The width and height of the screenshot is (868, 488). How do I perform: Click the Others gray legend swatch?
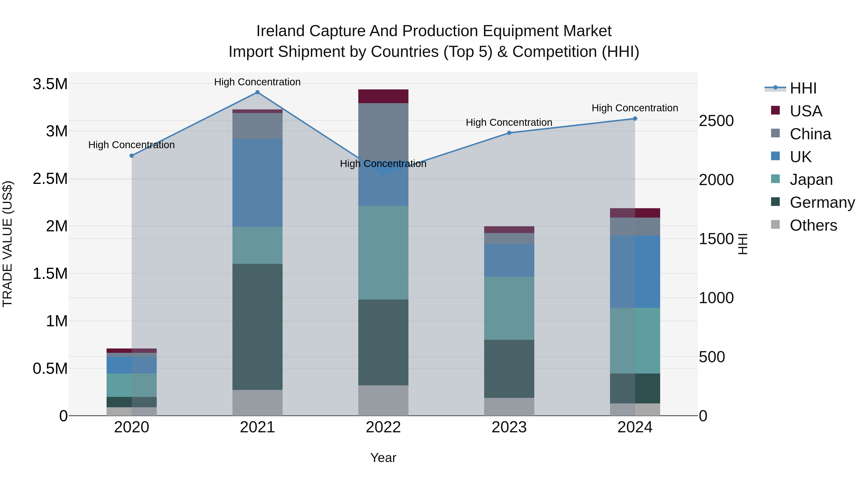[775, 224]
